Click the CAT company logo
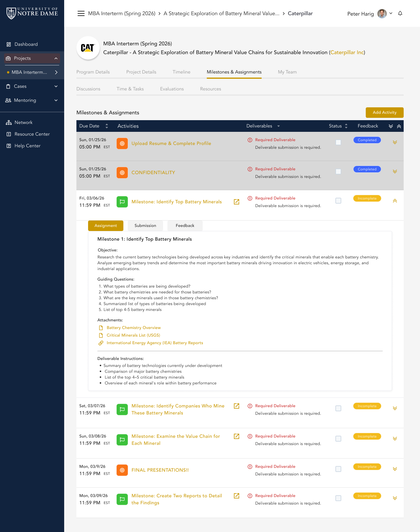 [x=88, y=48]
